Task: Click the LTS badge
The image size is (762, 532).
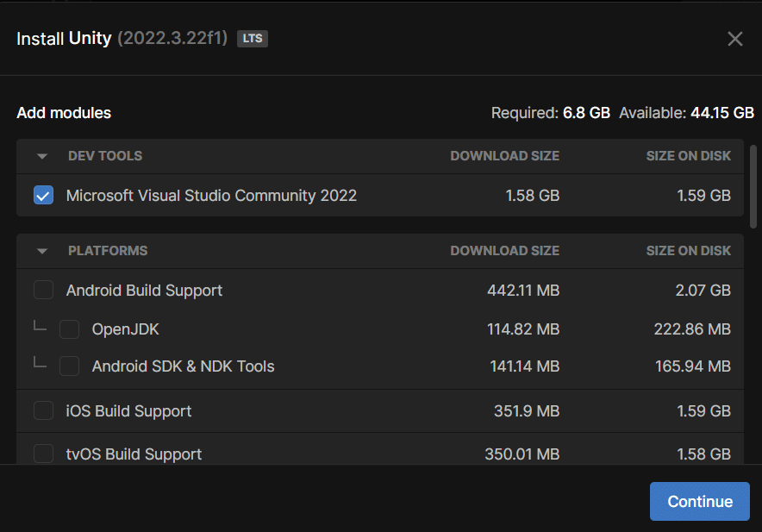Action: click(253, 39)
